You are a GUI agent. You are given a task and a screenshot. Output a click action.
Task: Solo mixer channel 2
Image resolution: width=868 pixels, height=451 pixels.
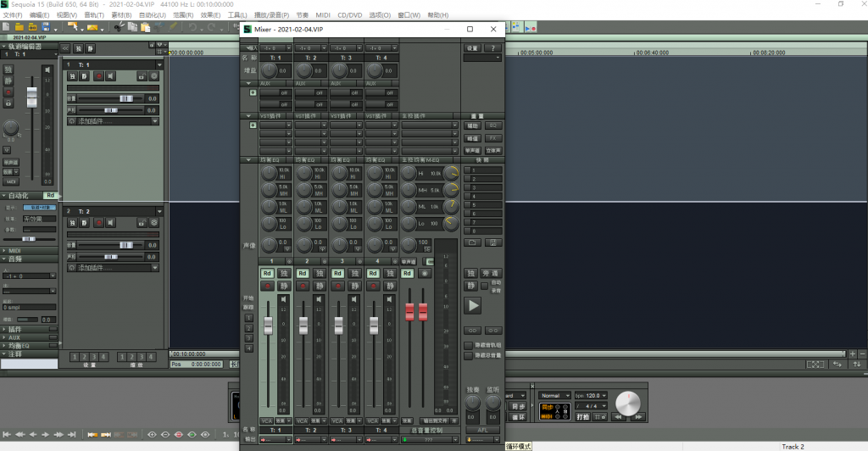[x=320, y=273]
